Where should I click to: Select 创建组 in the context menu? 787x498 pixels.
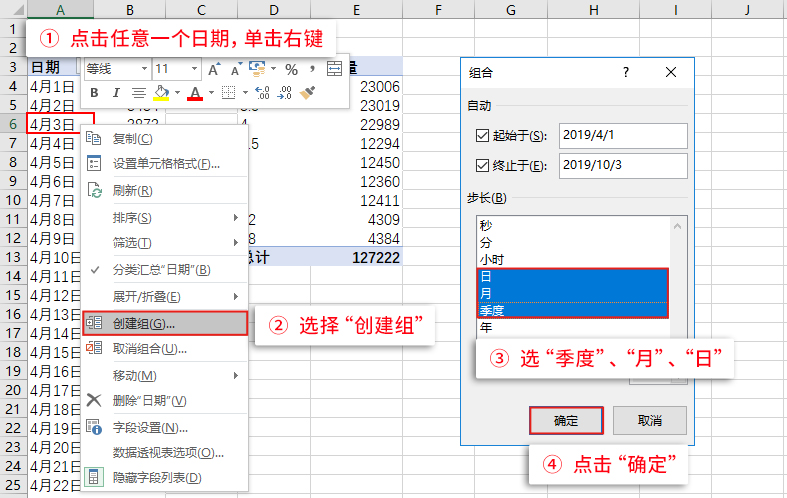click(x=165, y=323)
